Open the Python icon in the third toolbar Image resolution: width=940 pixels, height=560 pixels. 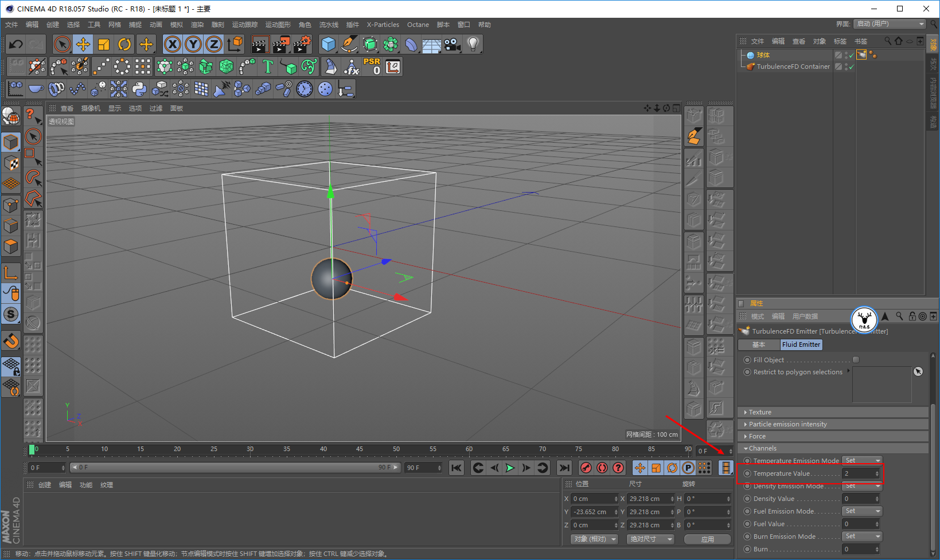[139, 89]
